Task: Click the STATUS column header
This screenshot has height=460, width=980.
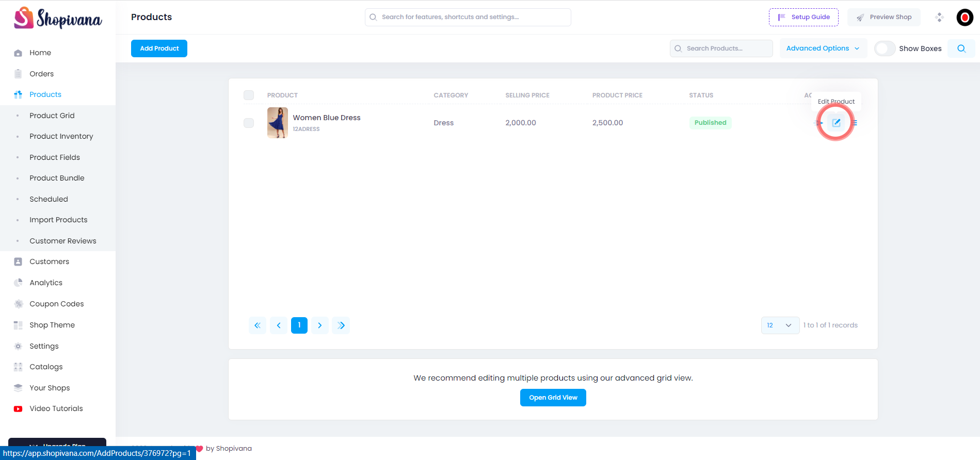Action: (x=701, y=95)
